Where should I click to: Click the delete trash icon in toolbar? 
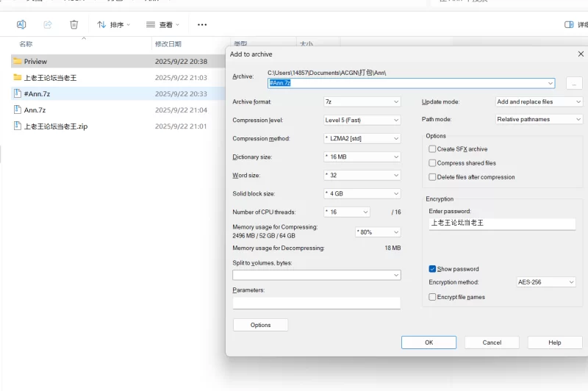click(73, 24)
